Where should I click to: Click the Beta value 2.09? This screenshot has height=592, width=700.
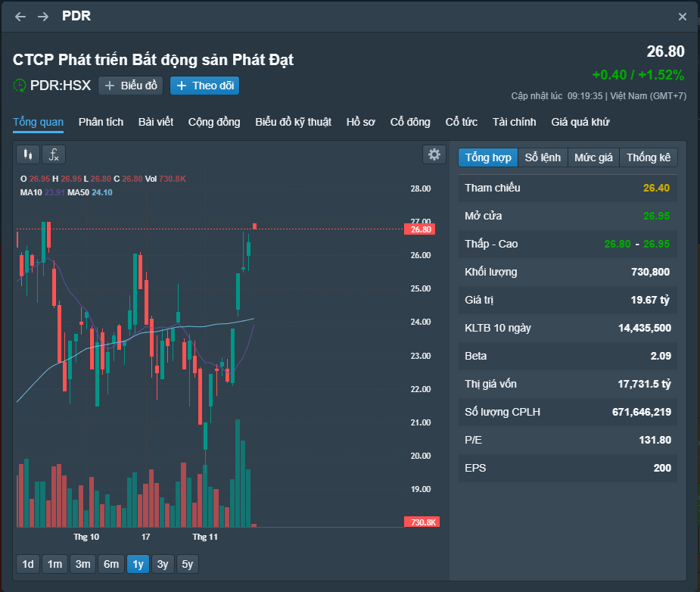(x=661, y=357)
